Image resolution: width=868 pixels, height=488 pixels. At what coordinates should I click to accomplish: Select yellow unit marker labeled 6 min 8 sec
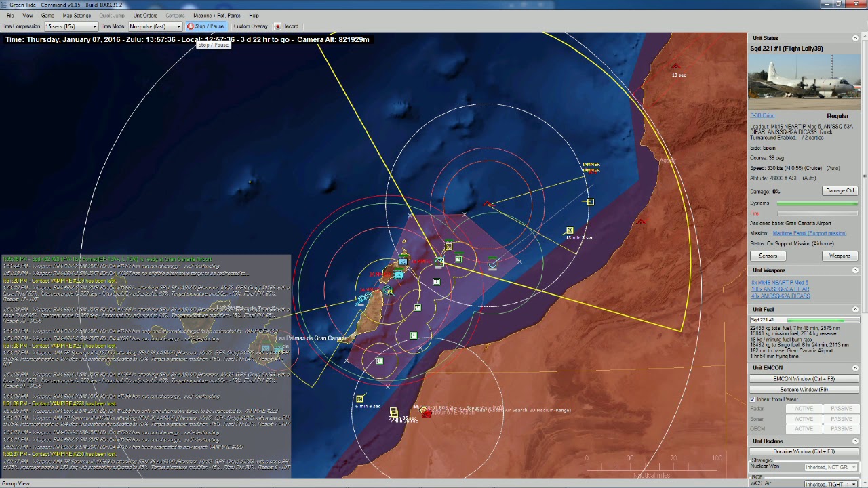pyautogui.click(x=359, y=399)
